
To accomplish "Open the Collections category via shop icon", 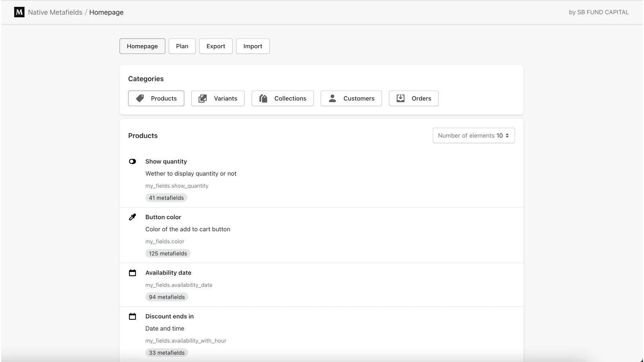I will point(264,98).
